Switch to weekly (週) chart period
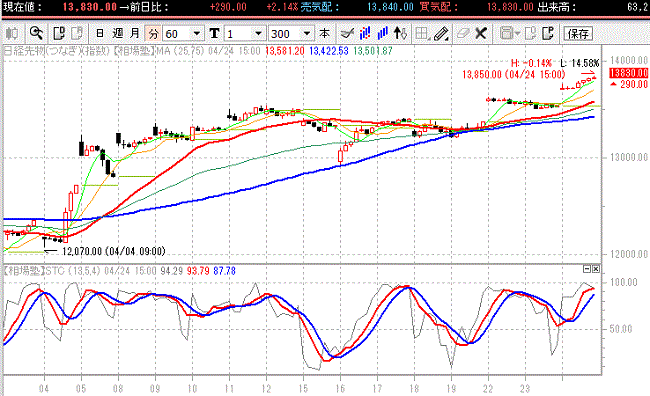 pos(118,33)
